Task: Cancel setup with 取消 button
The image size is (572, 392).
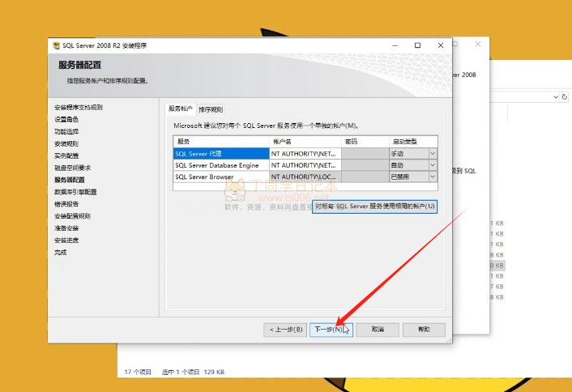Action: tap(378, 330)
